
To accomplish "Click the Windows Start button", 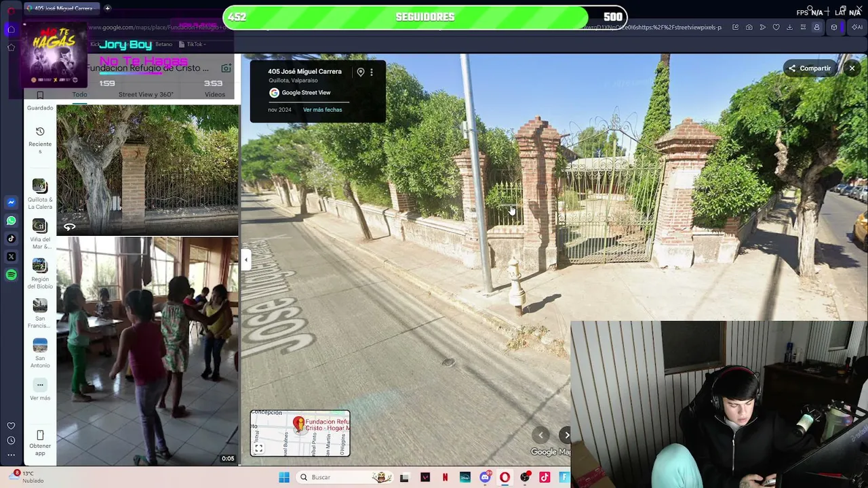I will pos(284,477).
